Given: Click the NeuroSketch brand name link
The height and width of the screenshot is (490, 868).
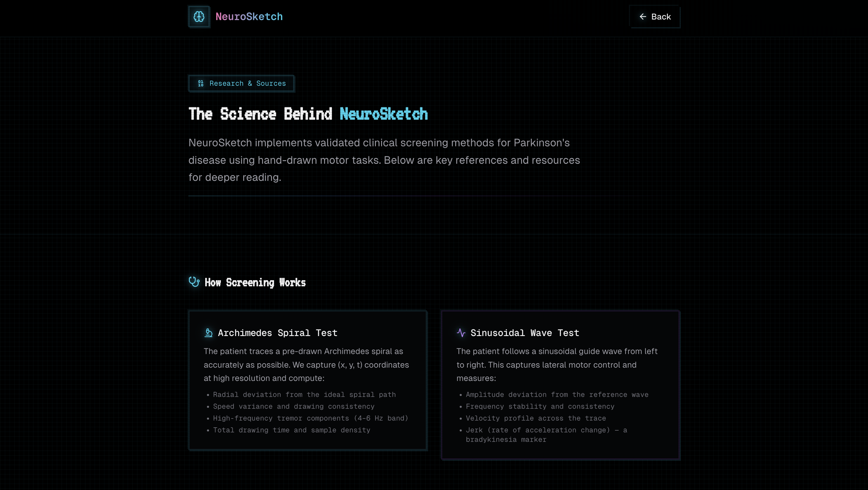Looking at the screenshot, I should (x=249, y=17).
